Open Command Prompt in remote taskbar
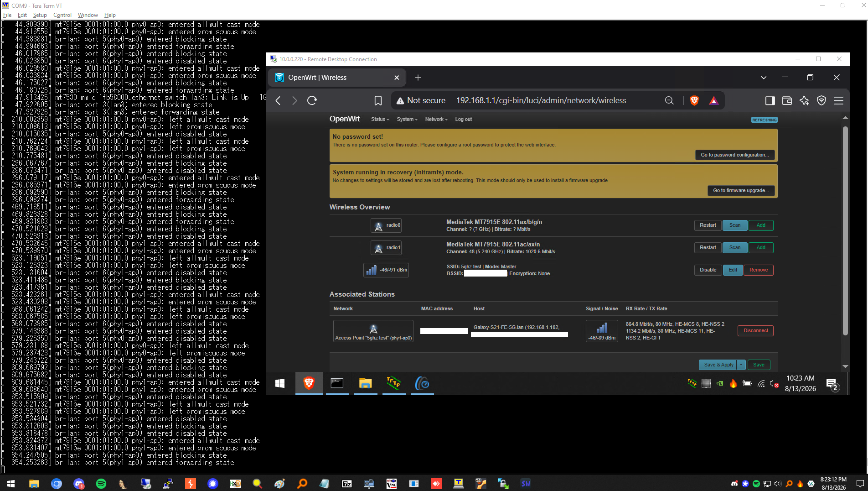The height and width of the screenshot is (491, 868). coord(337,383)
